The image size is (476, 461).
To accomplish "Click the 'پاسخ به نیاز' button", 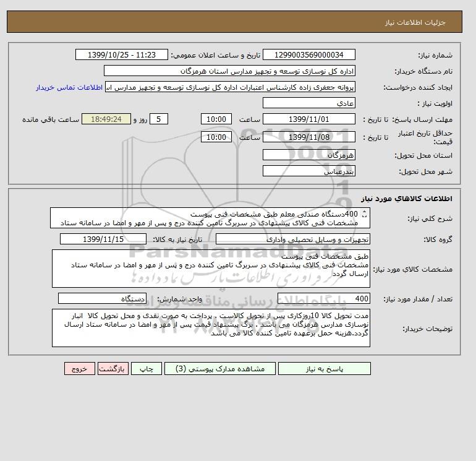I will [324, 368].
